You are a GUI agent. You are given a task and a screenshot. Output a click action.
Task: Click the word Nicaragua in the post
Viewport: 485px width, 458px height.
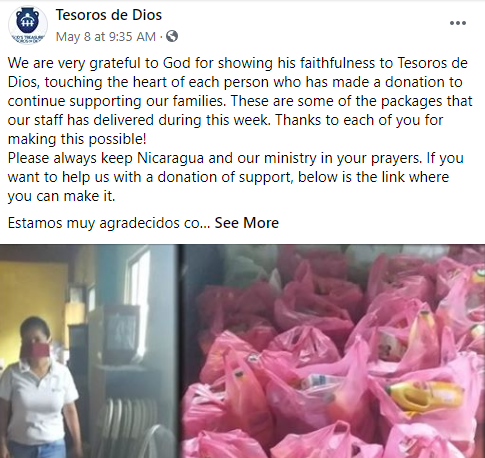pyautogui.click(x=170, y=158)
